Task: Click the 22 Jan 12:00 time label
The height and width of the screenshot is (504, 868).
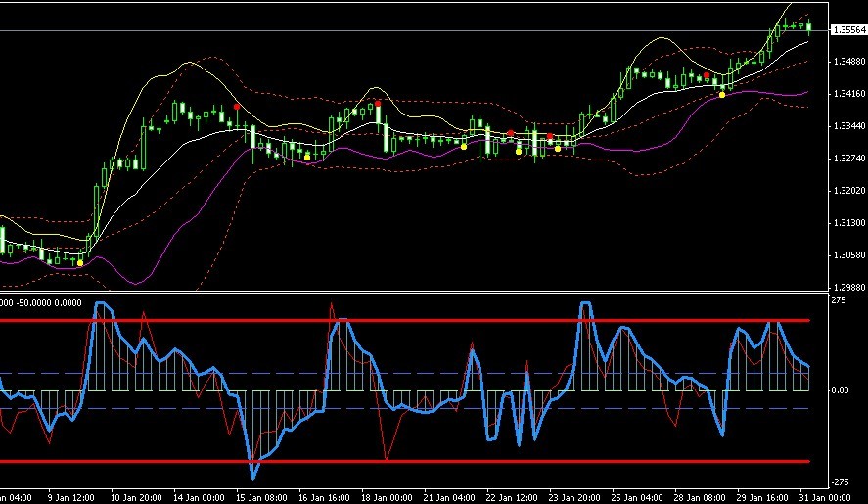Action: 512,497
